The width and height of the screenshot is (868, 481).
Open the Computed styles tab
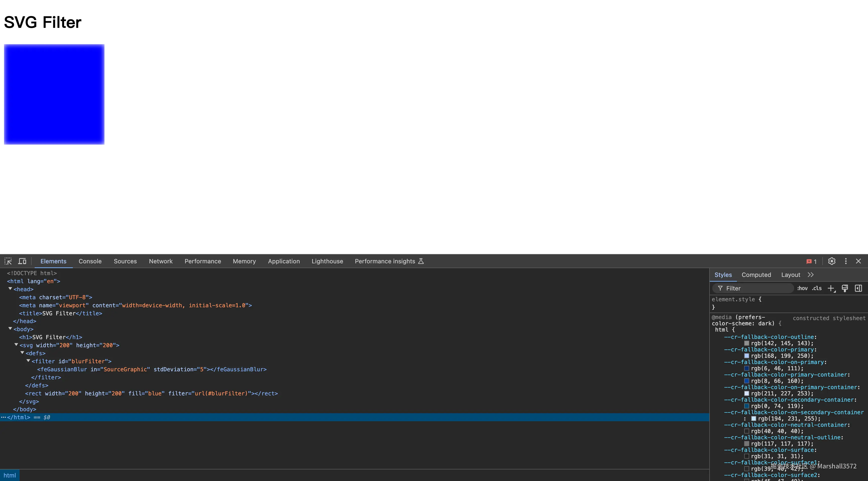(756, 275)
